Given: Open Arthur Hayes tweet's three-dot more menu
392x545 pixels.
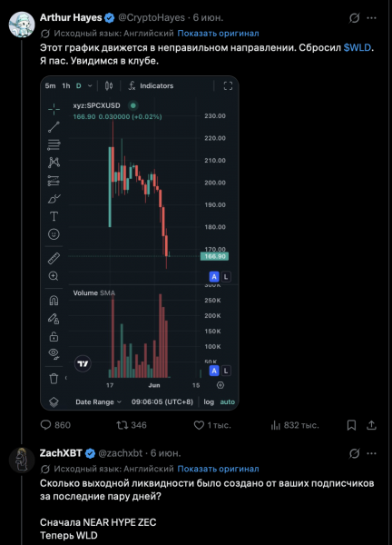Looking at the screenshot, I should 371,18.
